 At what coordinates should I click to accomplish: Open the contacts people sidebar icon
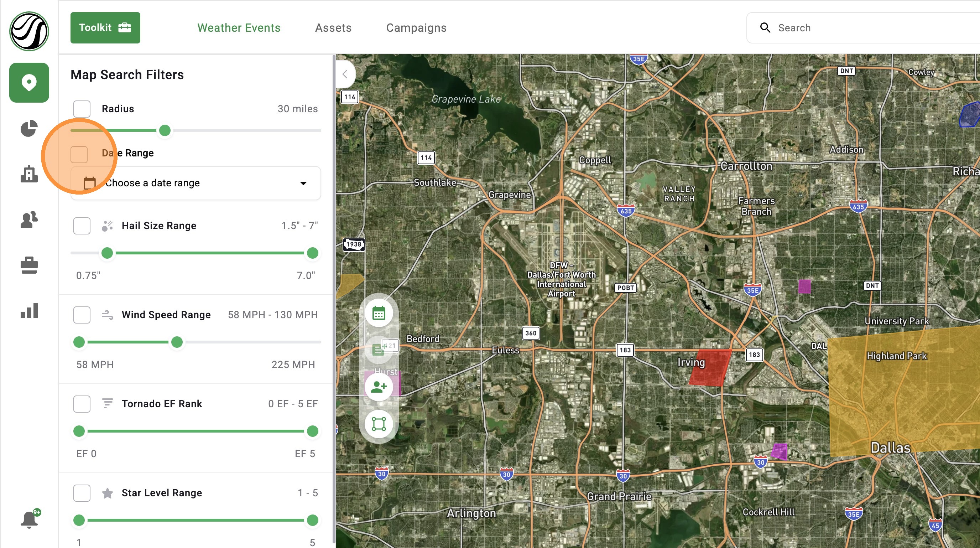29,219
